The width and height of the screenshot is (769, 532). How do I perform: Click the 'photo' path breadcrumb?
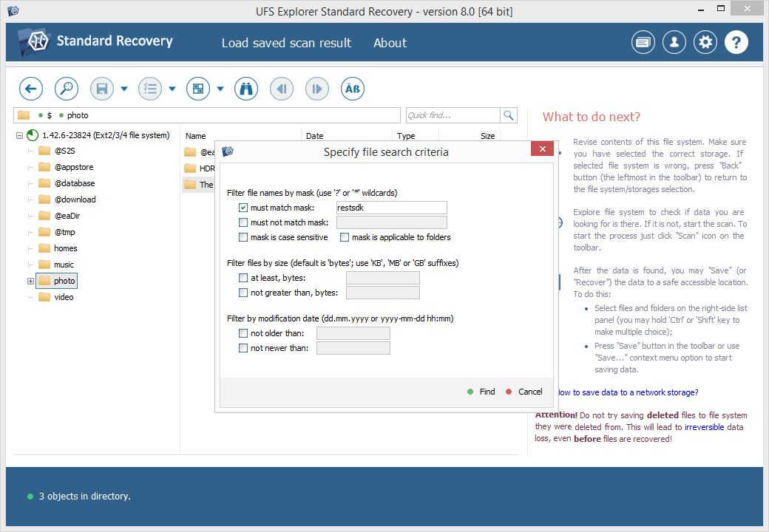78,115
